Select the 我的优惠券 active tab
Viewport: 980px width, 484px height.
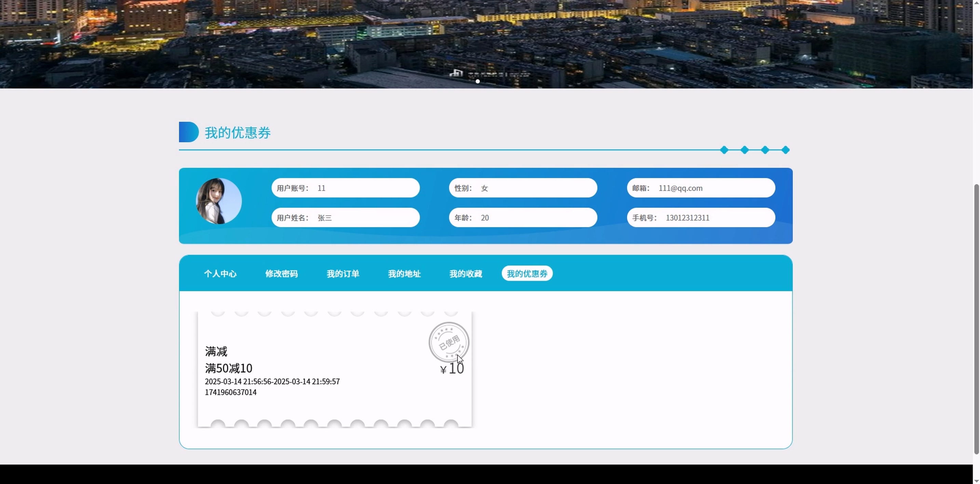(x=527, y=273)
